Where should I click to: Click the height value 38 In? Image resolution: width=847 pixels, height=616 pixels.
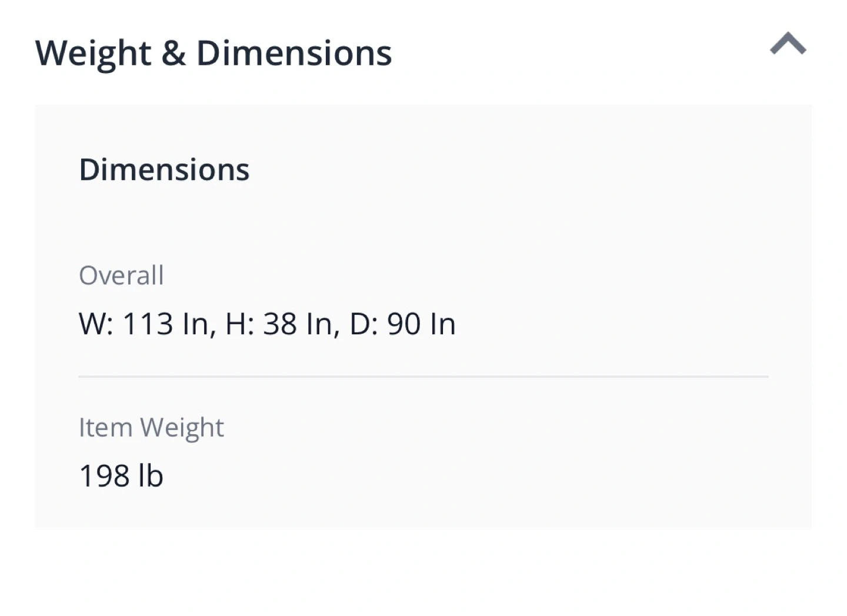click(297, 324)
